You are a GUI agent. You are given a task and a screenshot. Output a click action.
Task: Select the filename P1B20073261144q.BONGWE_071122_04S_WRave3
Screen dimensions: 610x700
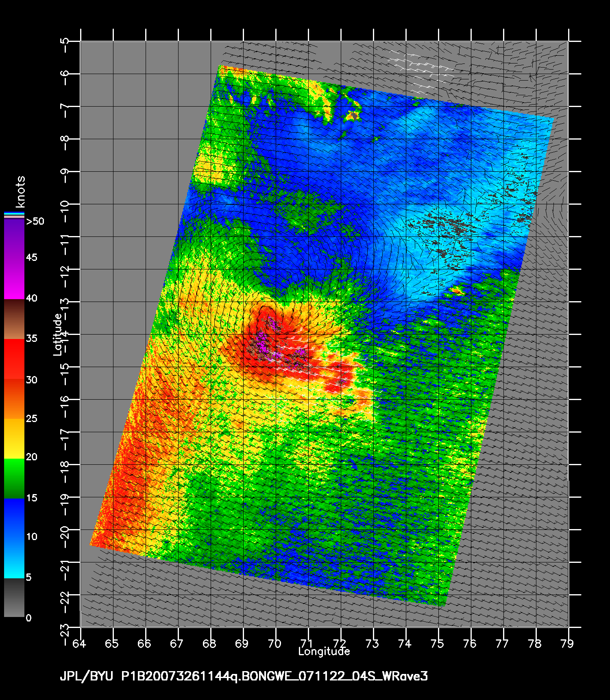(x=274, y=676)
